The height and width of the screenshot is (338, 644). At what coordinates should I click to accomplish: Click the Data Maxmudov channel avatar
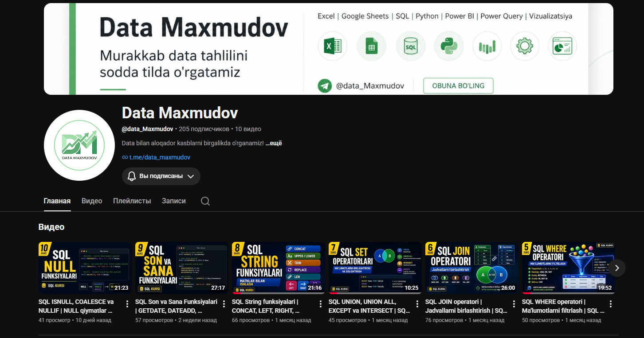79,145
